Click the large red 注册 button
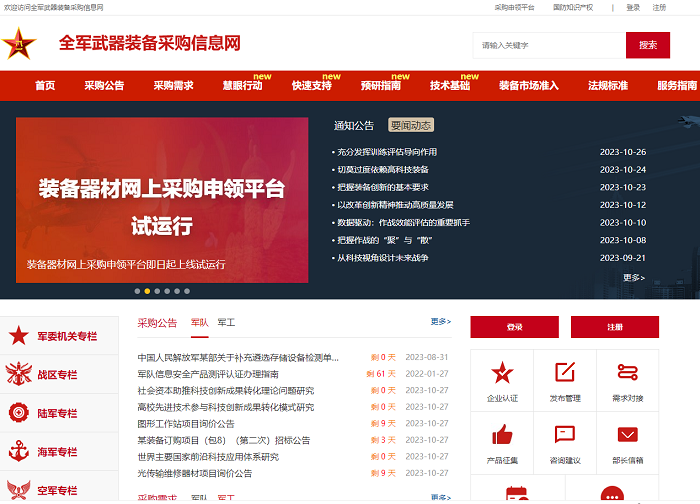Screen dimensions: 700x504 615,327
